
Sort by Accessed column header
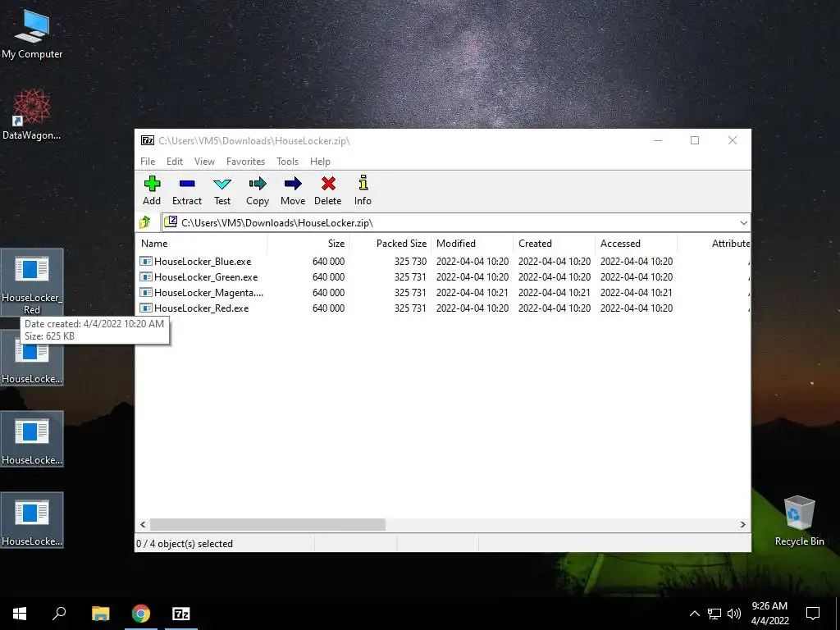636,243
